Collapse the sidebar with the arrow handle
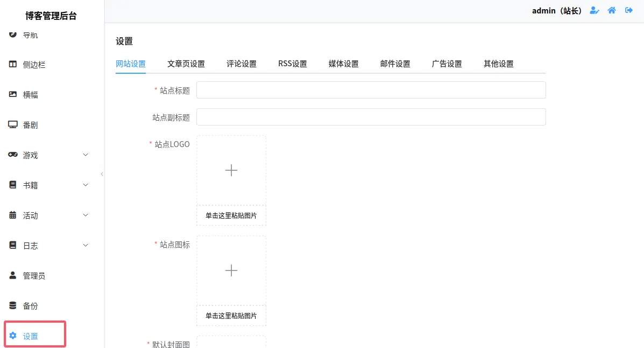The width and height of the screenshot is (644, 348). click(x=102, y=174)
